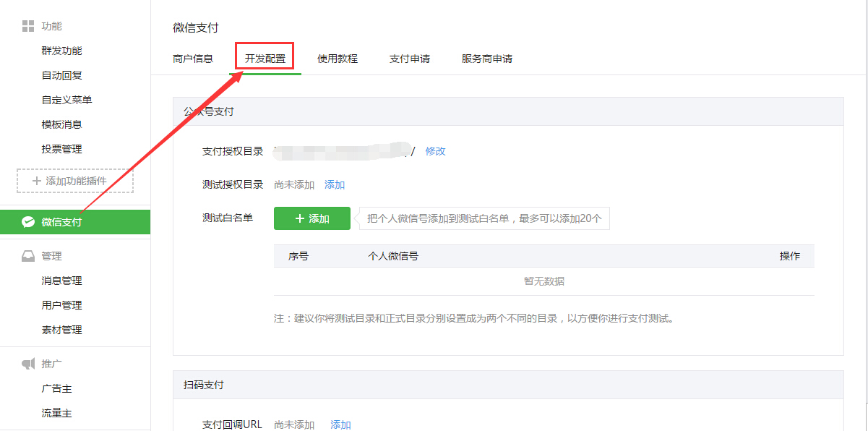Click the 功能 section heading
Image resolution: width=868 pixels, height=431 pixels.
coord(52,26)
